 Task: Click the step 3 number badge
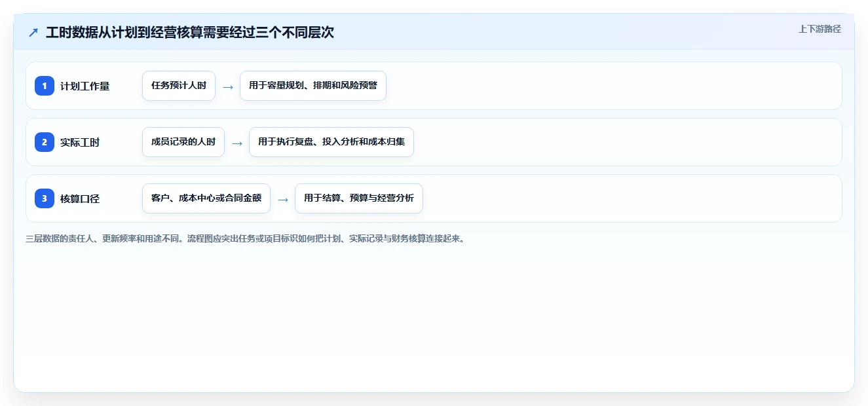tap(45, 198)
